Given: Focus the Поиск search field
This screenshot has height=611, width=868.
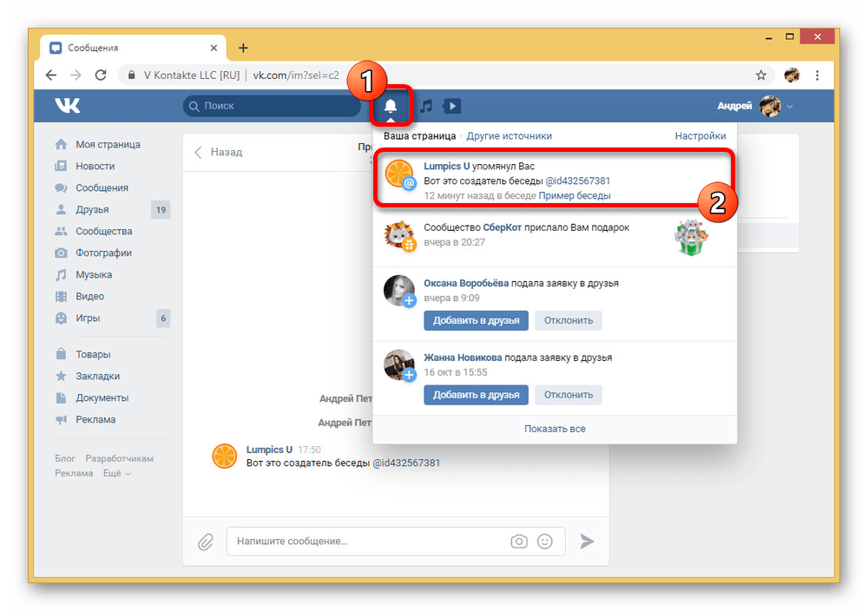Looking at the screenshot, I should [x=272, y=106].
